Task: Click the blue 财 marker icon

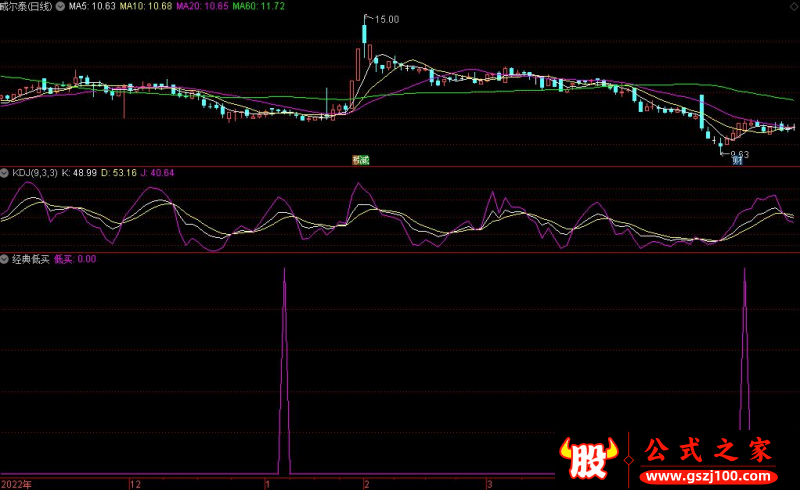Action: tap(737, 159)
